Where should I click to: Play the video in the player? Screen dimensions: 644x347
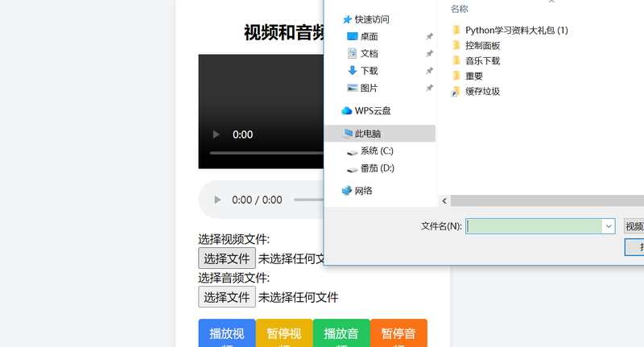[216, 134]
